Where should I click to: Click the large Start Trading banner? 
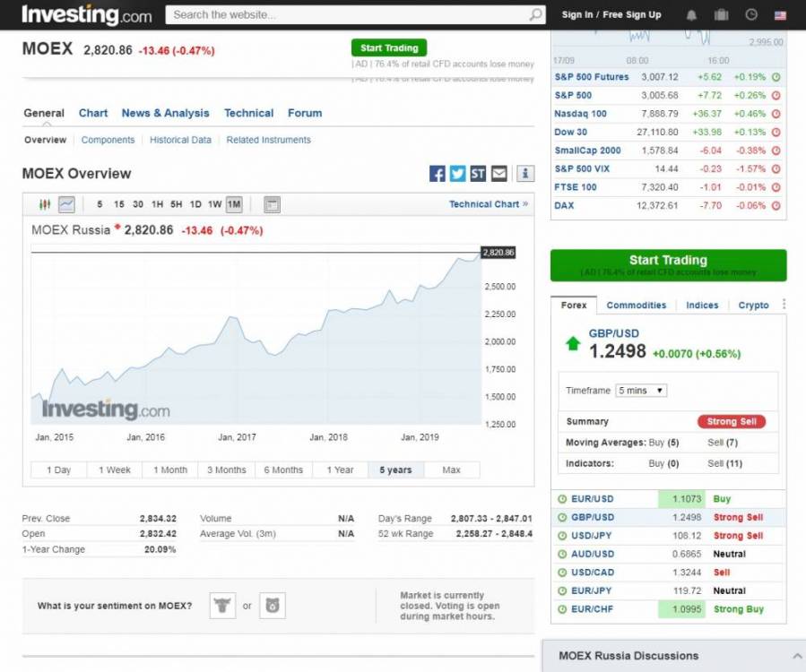point(668,265)
